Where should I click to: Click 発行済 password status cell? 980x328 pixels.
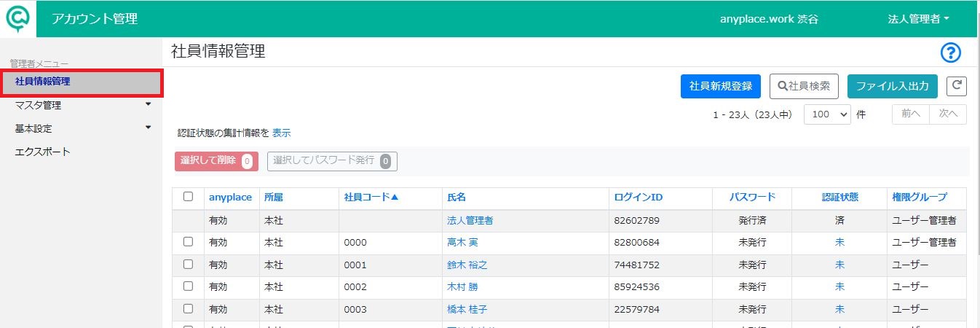752,220
